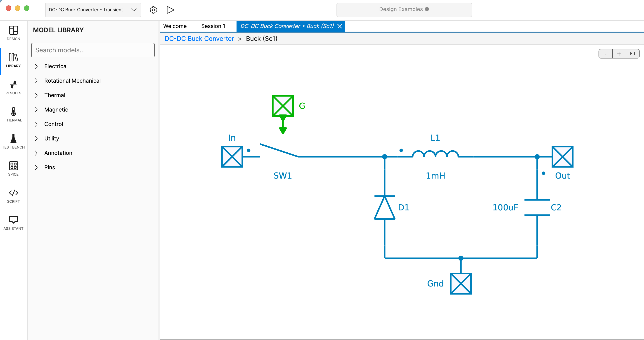Screen dimensions: 644x340
Task: Open DC-DC Buck Converter breadcrumb link
Action: [x=199, y=39]
